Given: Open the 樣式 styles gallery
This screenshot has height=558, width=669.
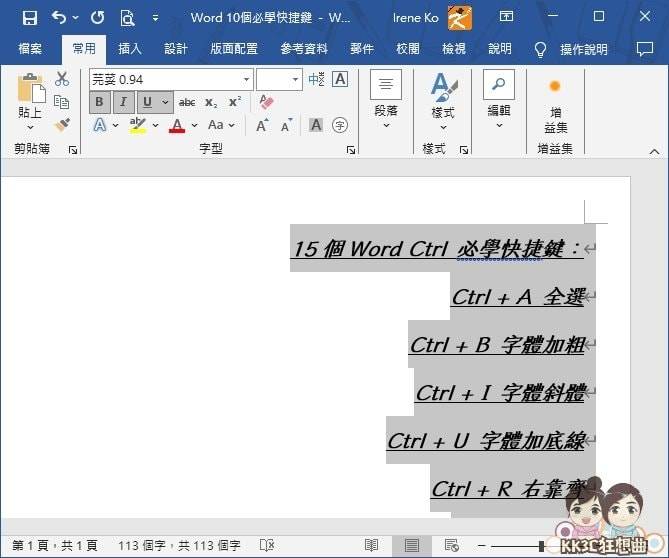Looking at the screenshot, I should tap(443, 102).
